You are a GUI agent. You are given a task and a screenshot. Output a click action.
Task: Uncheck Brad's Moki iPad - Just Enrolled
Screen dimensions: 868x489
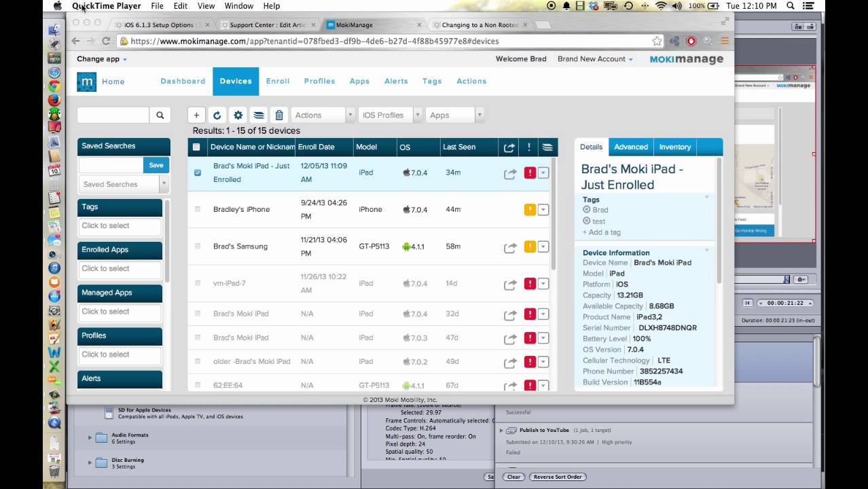point(198,173)
